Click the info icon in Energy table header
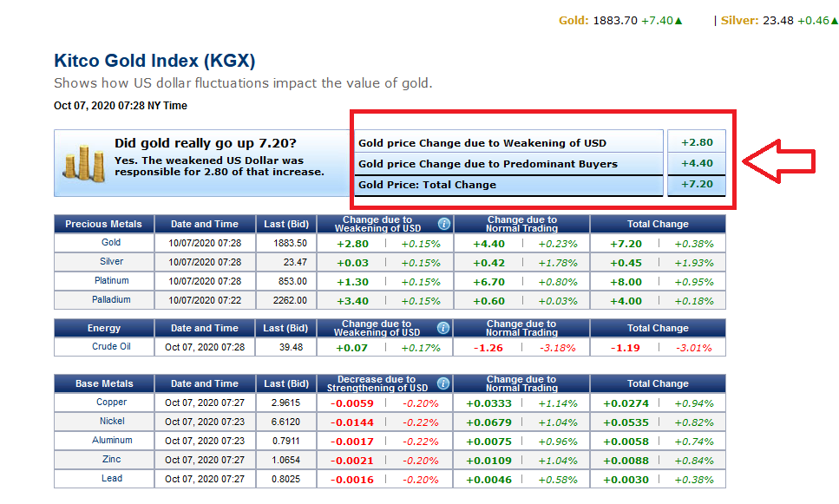The image size is (839, 504). click(x=443, y=328)
